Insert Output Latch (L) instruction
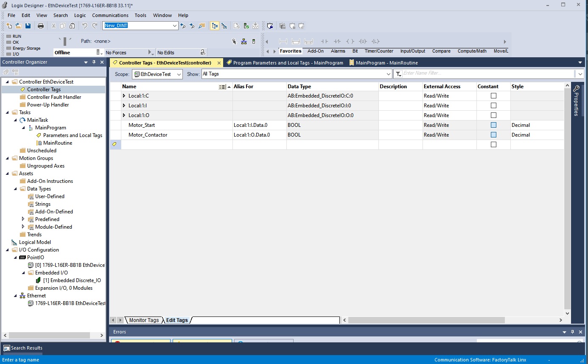This screenshot has height=364, width=588. click(x=375, y=41)
